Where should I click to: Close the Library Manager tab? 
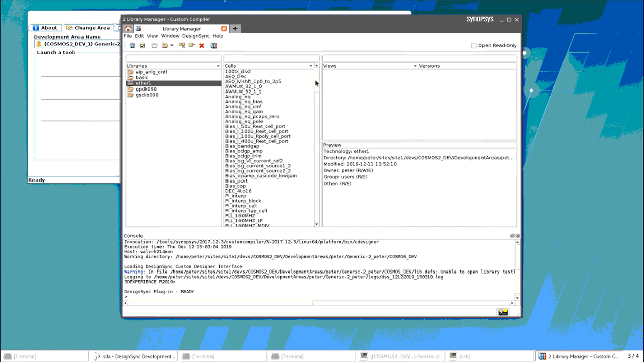pyautogui.click(x=224, y=29)
